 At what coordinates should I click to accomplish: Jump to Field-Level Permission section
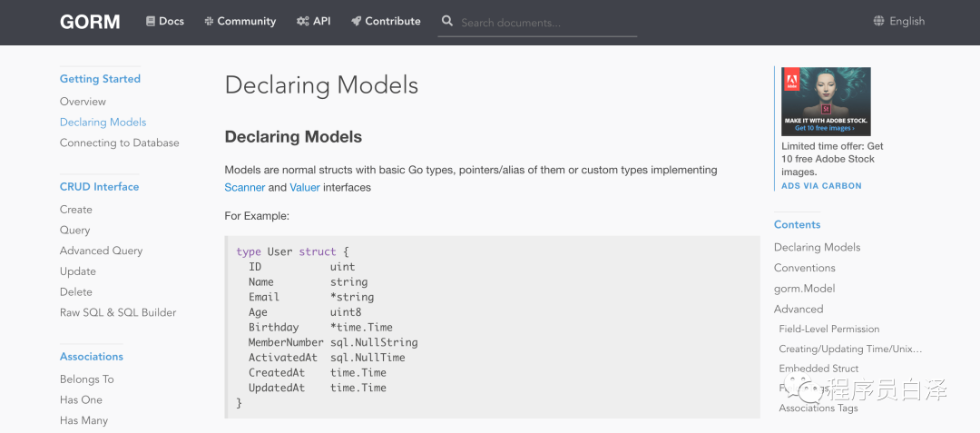[828, 329]
